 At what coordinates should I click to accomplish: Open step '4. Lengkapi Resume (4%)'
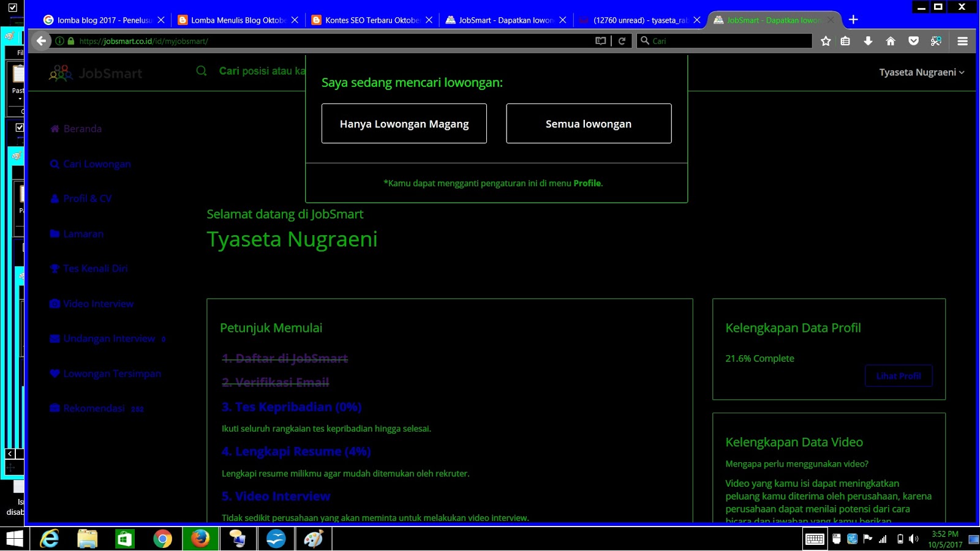296,452
